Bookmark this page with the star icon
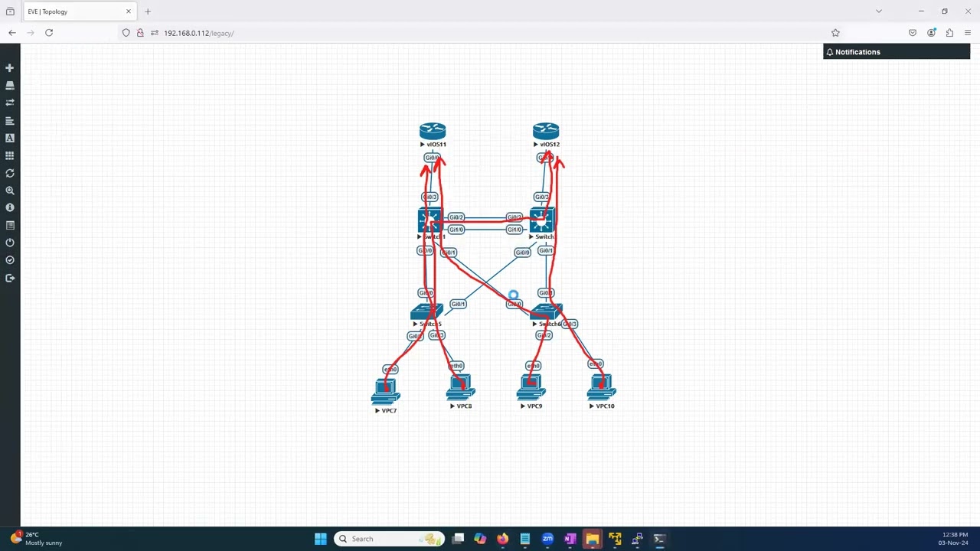Image resolution: width=980 pixels, height=551 pixels. [835, 33]
